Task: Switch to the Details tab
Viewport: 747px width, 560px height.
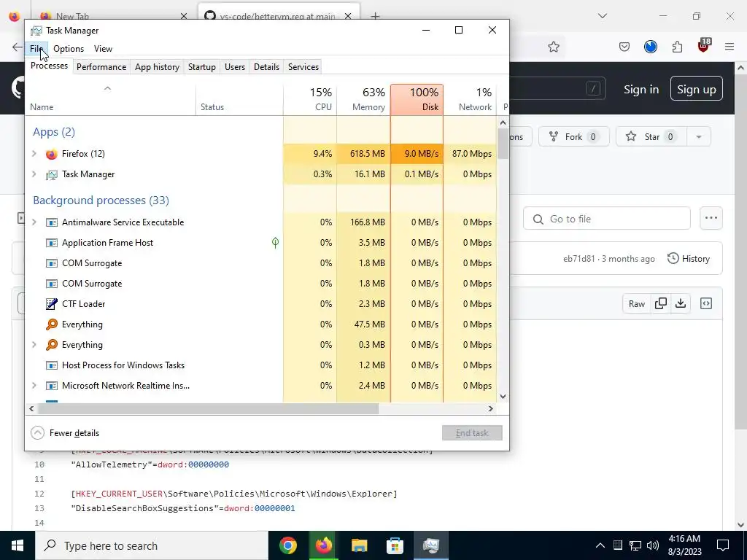Action: pos(266,67)
